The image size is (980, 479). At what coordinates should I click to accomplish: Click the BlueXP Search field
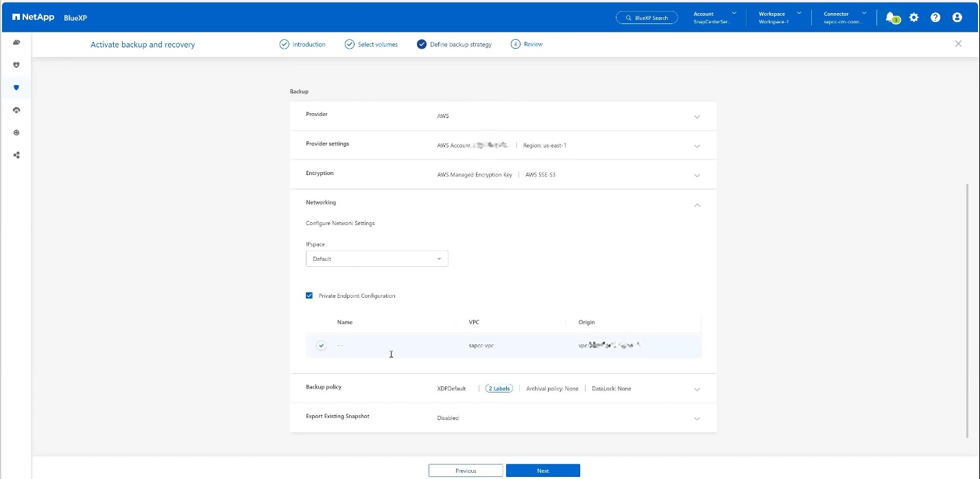pyautogui.click(x=647, y=18)
